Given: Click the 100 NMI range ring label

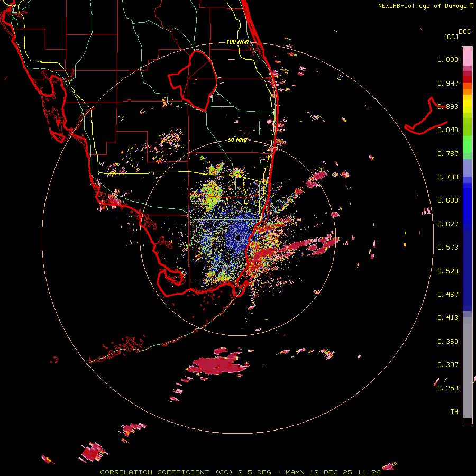Looking at the screenshot, I should (237, 42).
